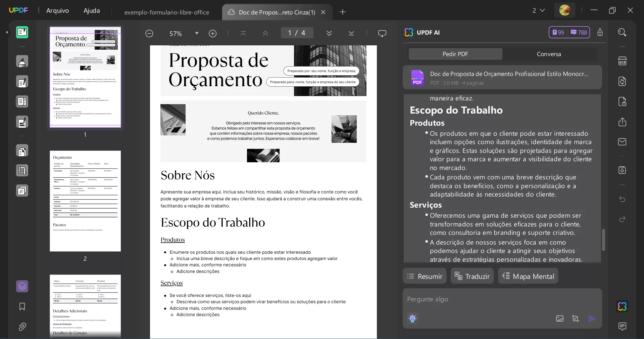Click the AI chat panel scrollbar
This screenshot has width=644, height=339.
point(603,240)
